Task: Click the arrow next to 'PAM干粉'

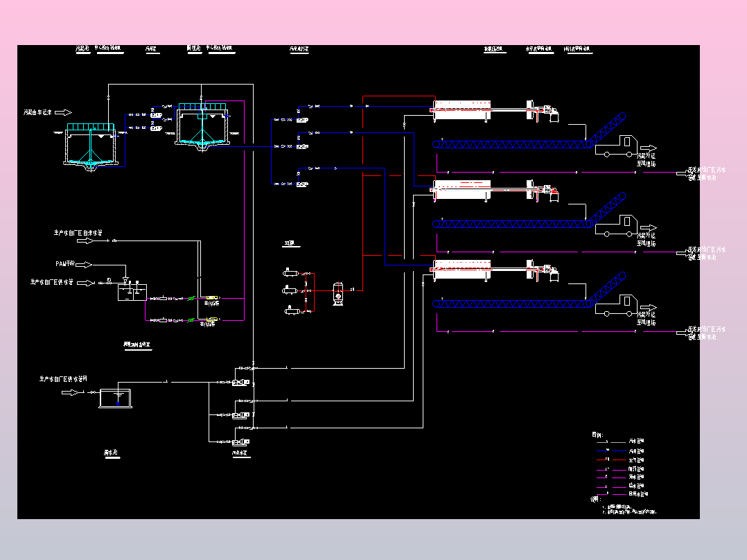Action: tap(84, 265)
